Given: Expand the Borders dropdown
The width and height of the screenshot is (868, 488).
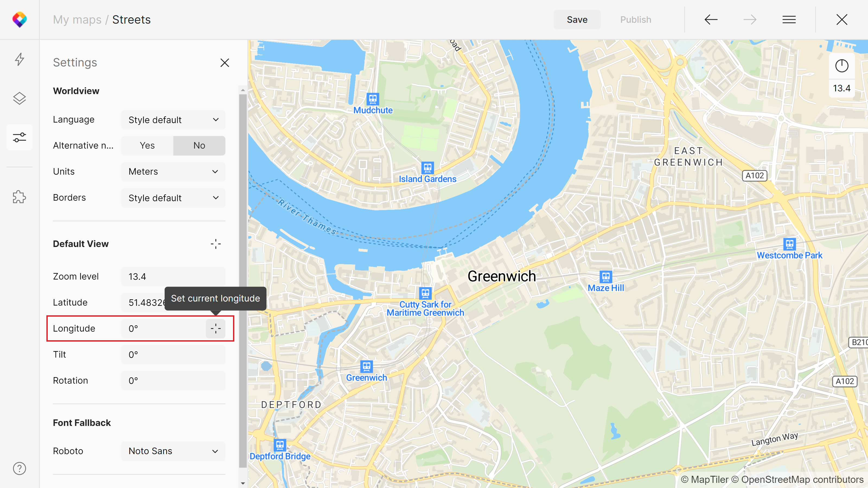Looking at the screenshot, I should click(x=173, y=198).
